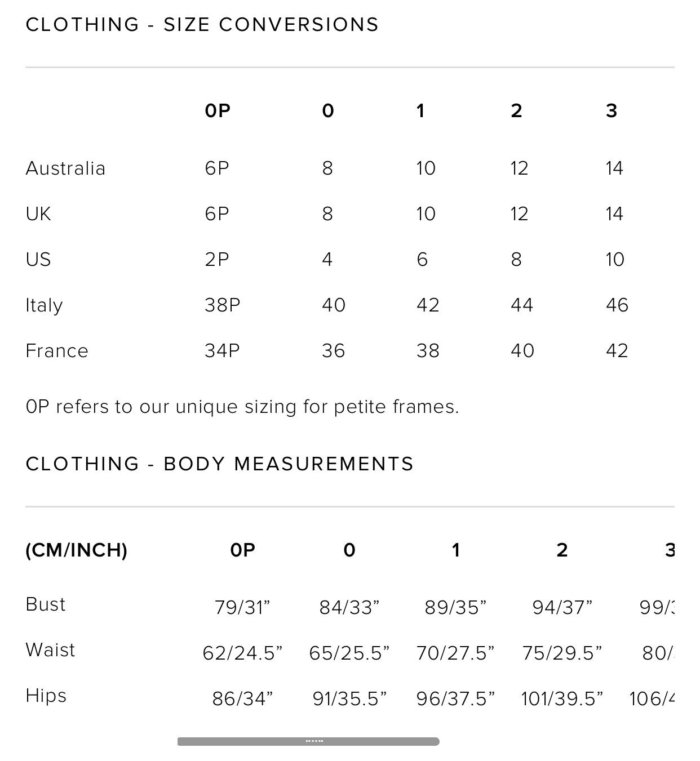This screenshot has height=761, width=700.
Task: Click the France row label
Action: coord(57,351)
